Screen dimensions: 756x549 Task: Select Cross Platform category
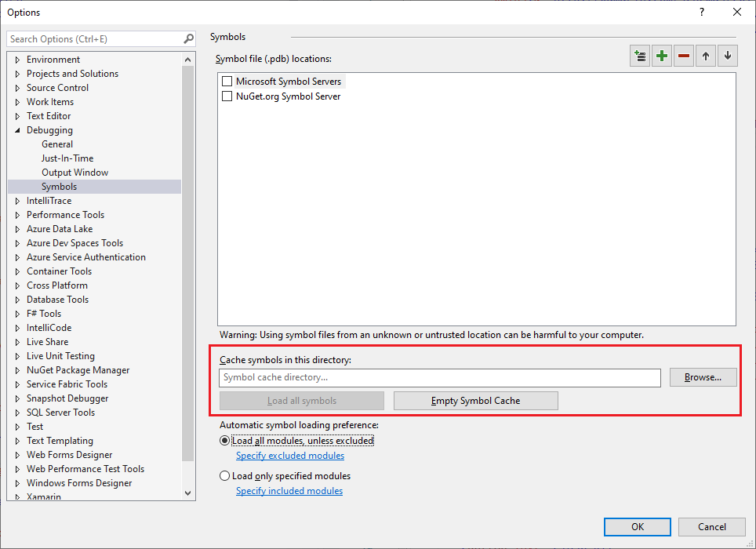pos(57,285)
